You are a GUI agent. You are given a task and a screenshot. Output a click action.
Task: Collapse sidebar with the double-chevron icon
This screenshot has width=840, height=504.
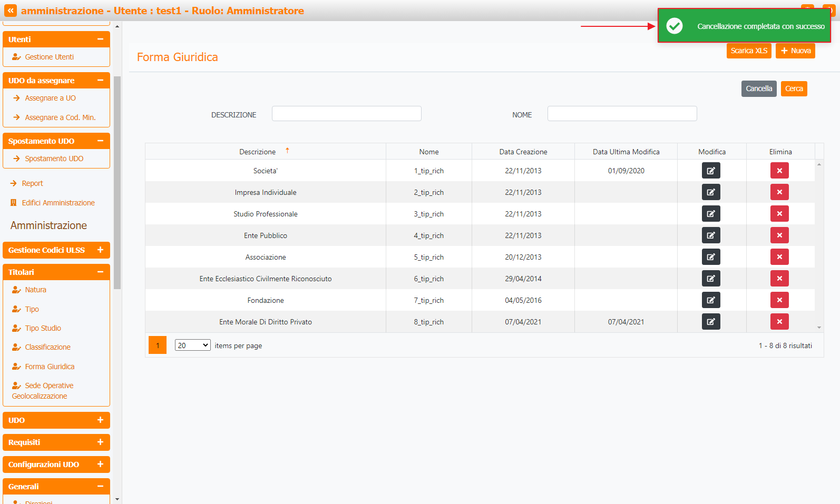pos(11,11)
